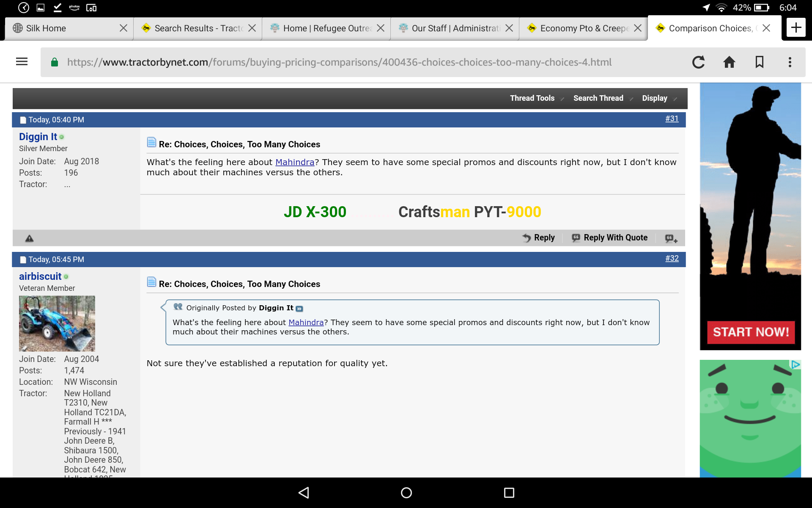Open browser overflow three-dot menu
This screenshot has height=508, width=812.
[790, 62]
